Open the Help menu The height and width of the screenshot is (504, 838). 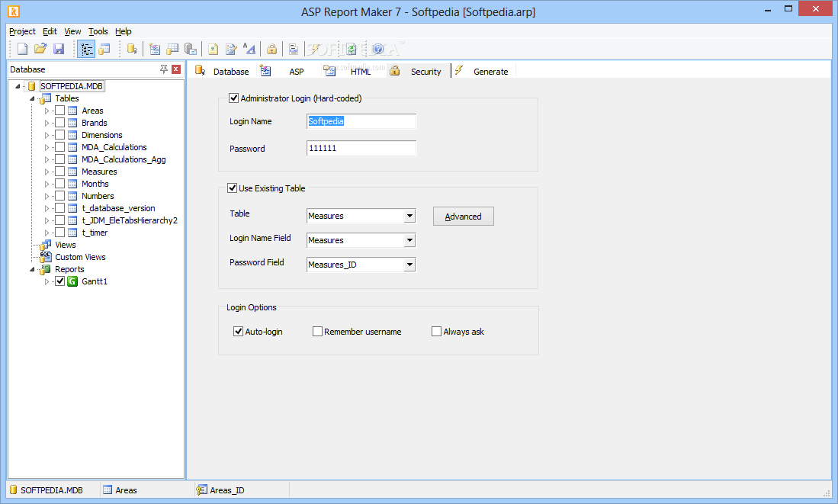click(x=123, y=31)
